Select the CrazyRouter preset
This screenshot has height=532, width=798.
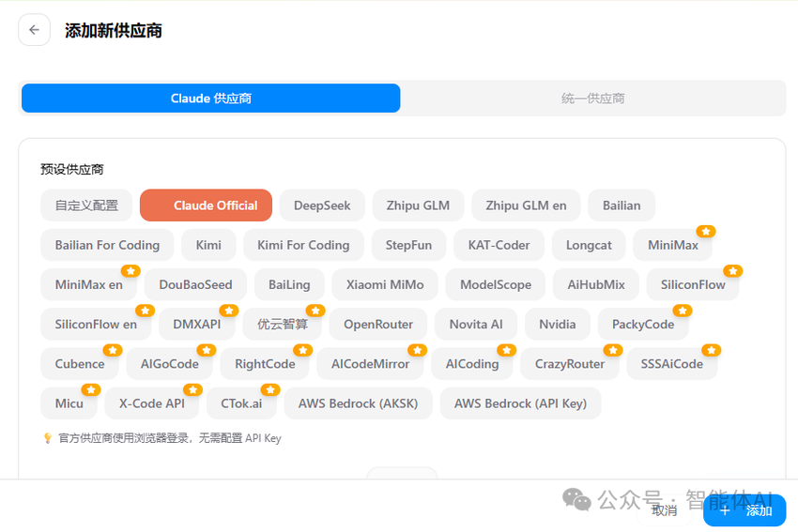click(x=570, y=364)
